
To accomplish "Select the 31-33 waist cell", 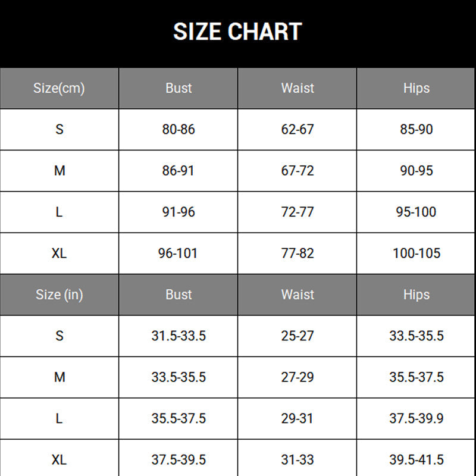I will 297,458.
